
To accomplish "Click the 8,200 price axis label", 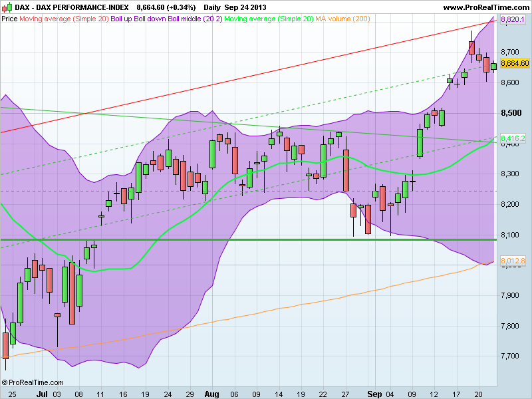I will click(x=510, y=204).
